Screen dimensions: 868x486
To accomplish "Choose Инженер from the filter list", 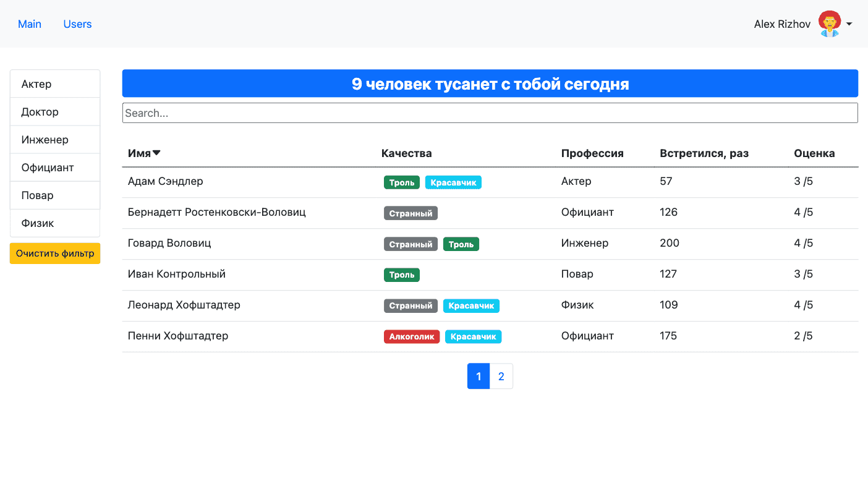I will click(x=55, y=140).
